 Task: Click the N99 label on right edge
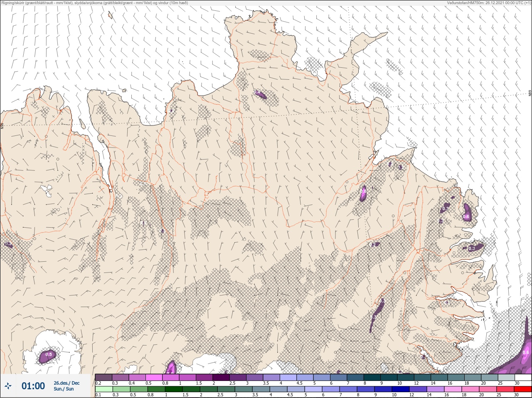pyautogui.click(x=530, y=93)
